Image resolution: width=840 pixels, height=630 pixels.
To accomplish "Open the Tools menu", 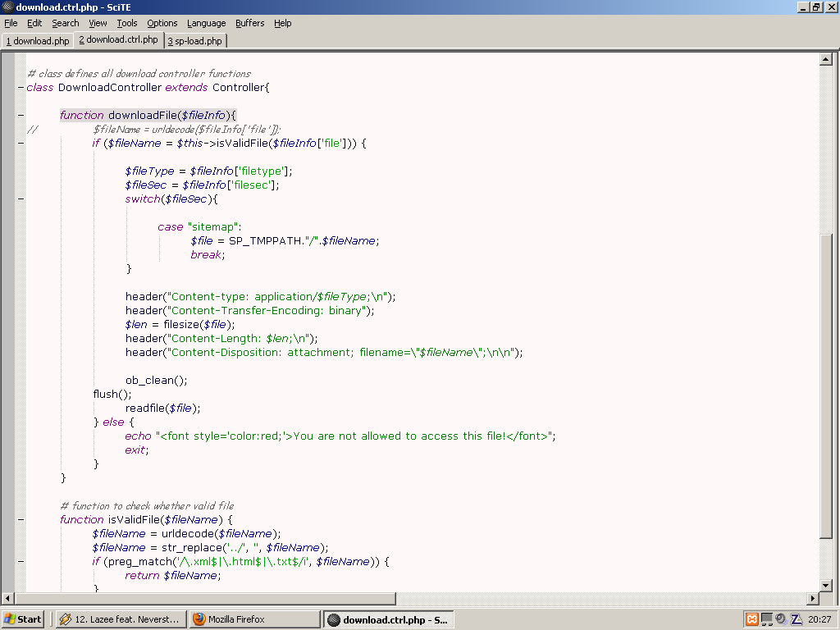I will pos(127,23).
